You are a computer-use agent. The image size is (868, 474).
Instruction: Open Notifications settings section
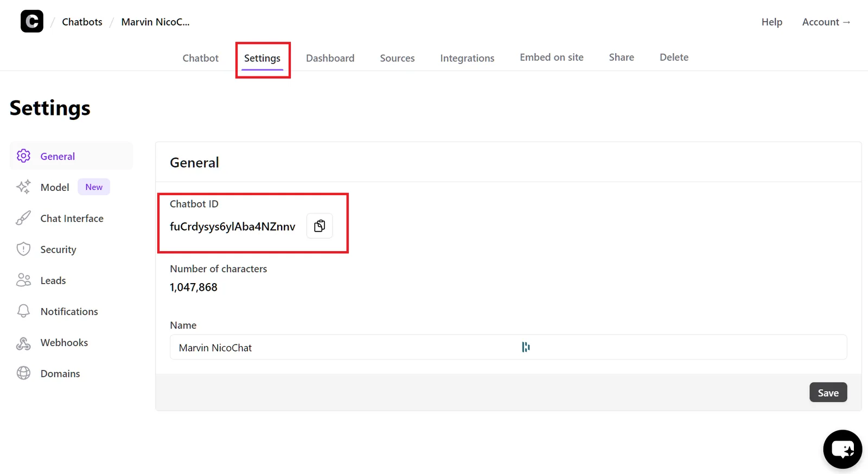point(69,311)
